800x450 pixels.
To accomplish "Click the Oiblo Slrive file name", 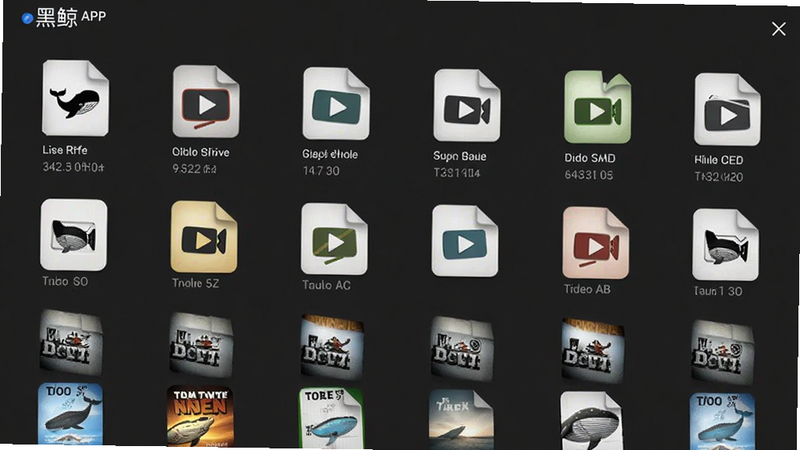I will pyautogui.click(x=201, y=152).
